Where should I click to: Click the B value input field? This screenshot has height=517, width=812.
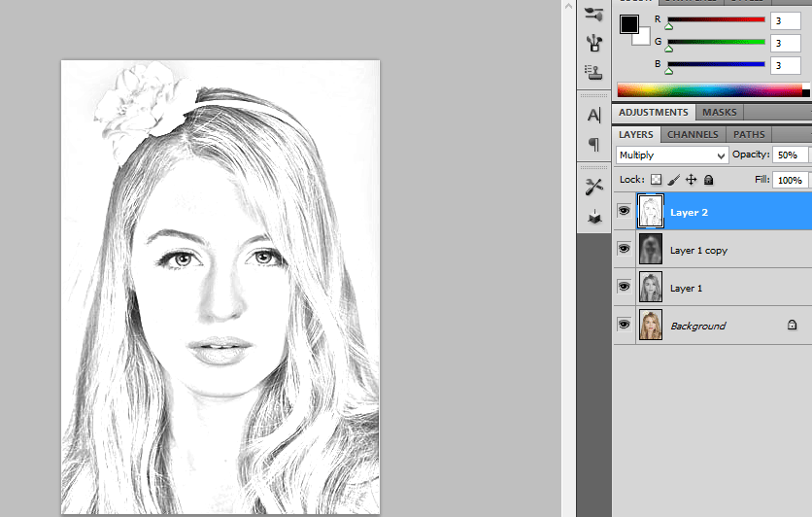[x=785, y=65]
